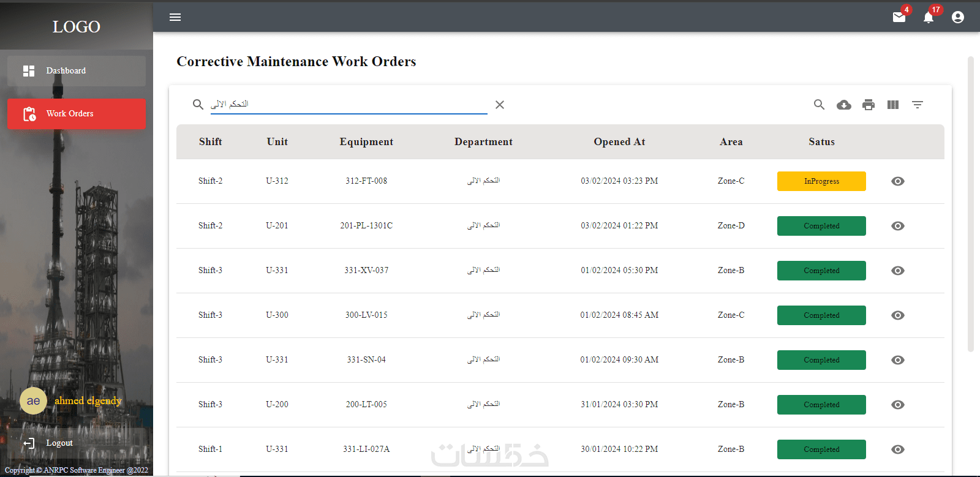The width and height of the screenshot is (980, 477).
Task: Download table data as CSV
Action: click(x=844, y=105)
